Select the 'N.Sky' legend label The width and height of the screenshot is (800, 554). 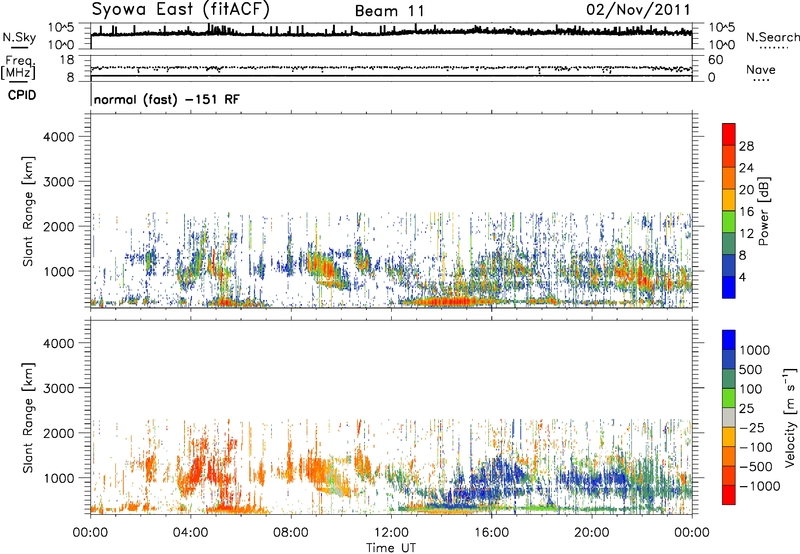pyautogui.click(x=19, y=37)
